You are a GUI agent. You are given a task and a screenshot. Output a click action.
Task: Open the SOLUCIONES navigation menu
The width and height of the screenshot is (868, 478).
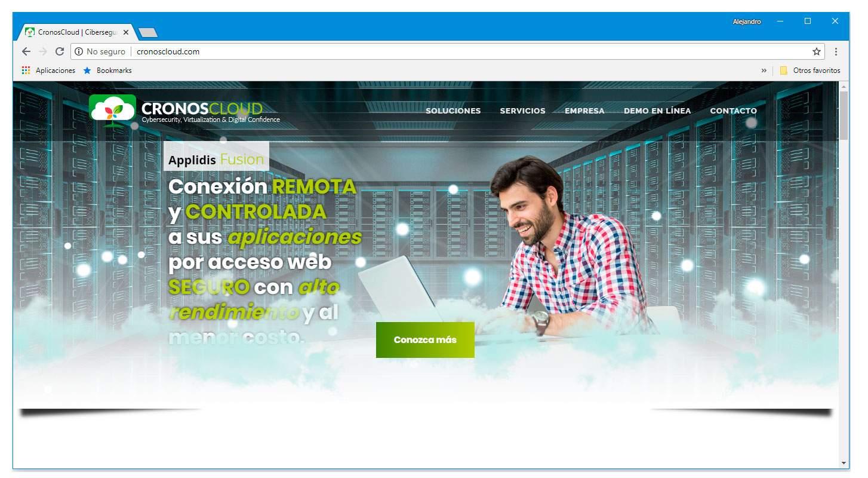click(x=453, y=111)
